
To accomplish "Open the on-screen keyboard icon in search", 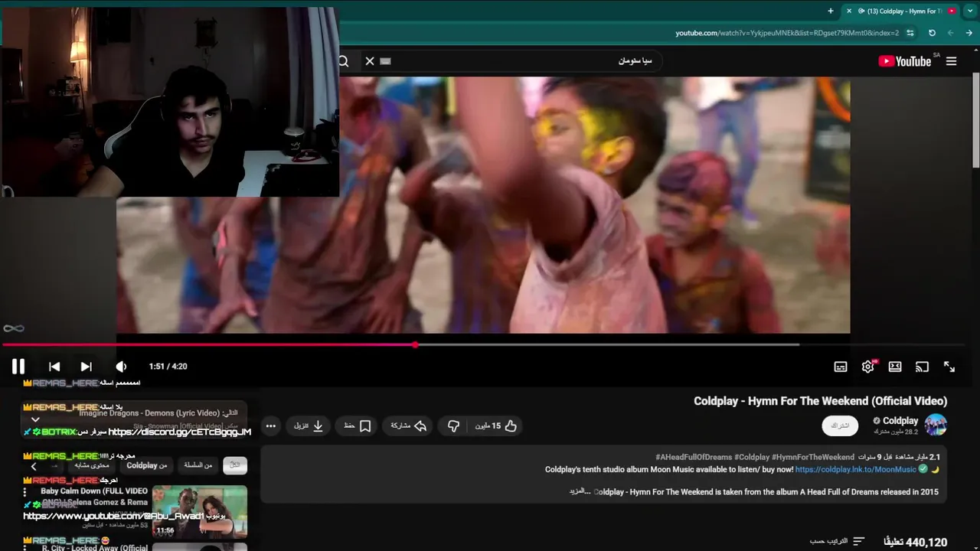I will tap(385, 61).
